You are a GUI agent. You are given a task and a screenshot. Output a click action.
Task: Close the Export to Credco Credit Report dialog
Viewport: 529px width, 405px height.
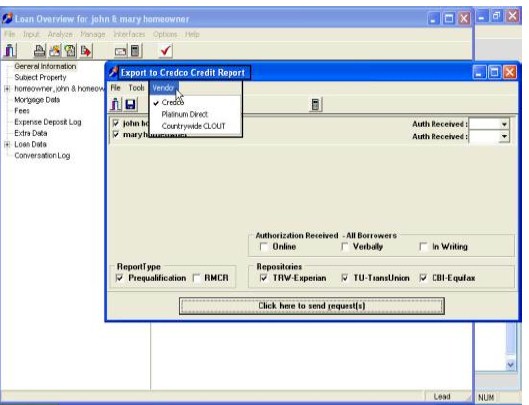point(509,72)
